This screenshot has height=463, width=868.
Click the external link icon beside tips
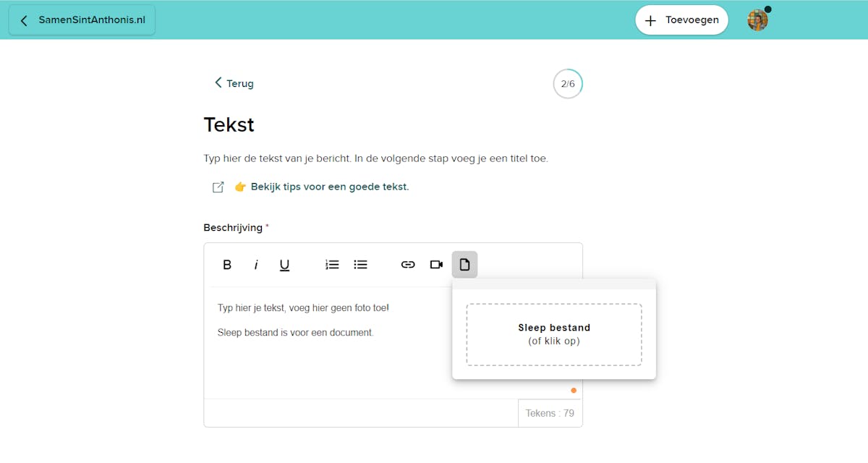tap(218, 187)
